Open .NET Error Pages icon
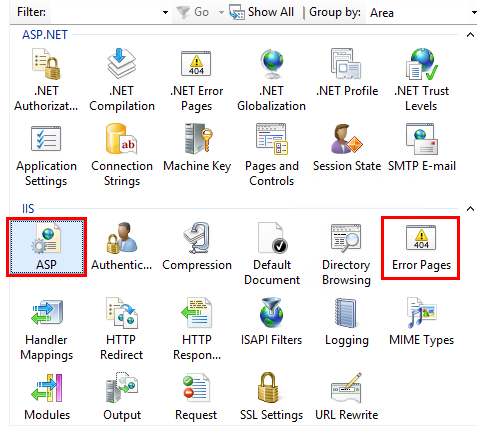The width and height of the screenshot is (477, 428). pyautogui.click(x=197, y=80)
